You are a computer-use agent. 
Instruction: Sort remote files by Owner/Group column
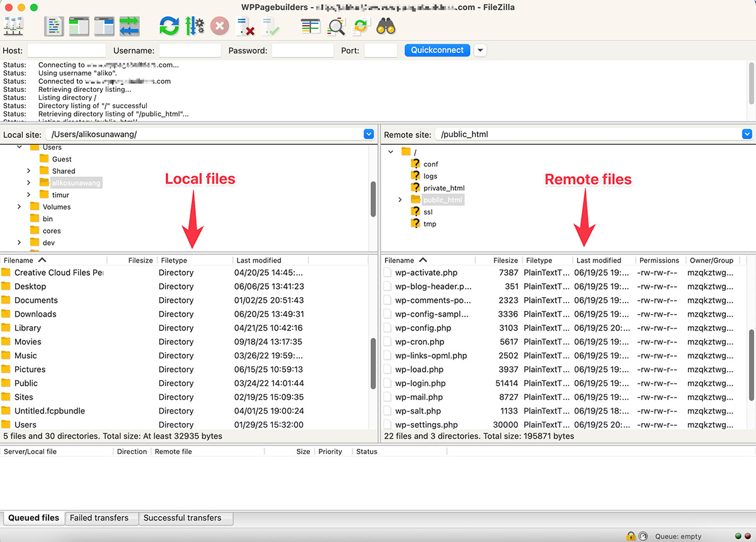click(712, 260)
